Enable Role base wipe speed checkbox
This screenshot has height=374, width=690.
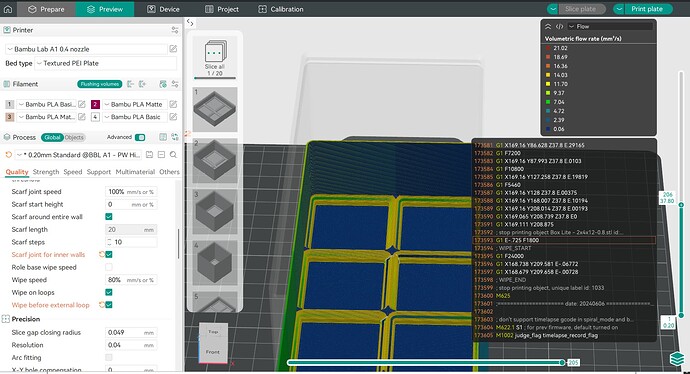tap(109, 267)
